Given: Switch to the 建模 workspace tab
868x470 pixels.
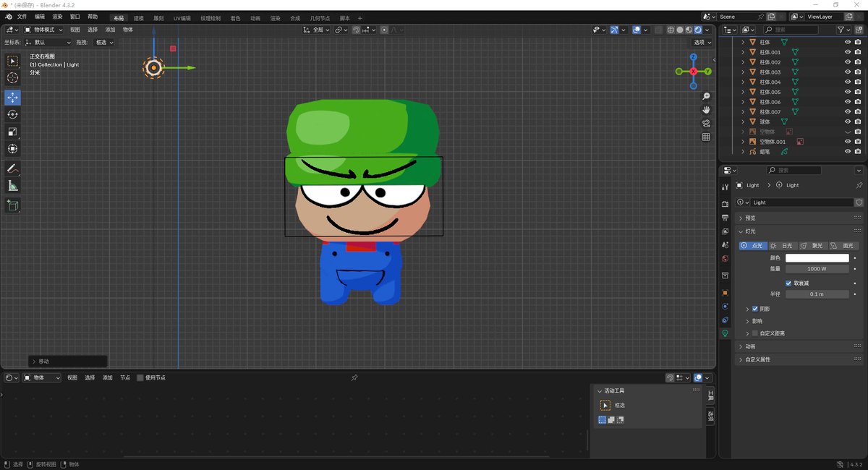Looking at the screenshot, I should (x=138, y=18).
